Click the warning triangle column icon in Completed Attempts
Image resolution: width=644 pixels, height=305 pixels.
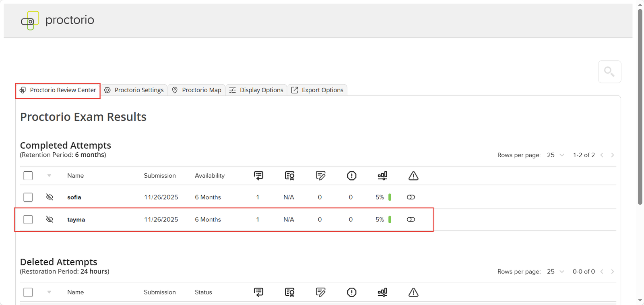(413, 176)
